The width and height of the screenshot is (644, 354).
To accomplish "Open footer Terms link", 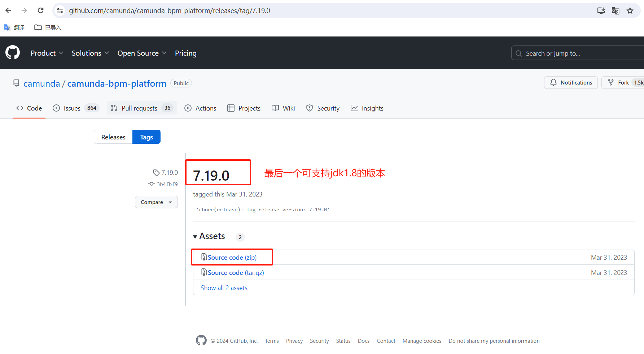I will [x=272, y=341].
